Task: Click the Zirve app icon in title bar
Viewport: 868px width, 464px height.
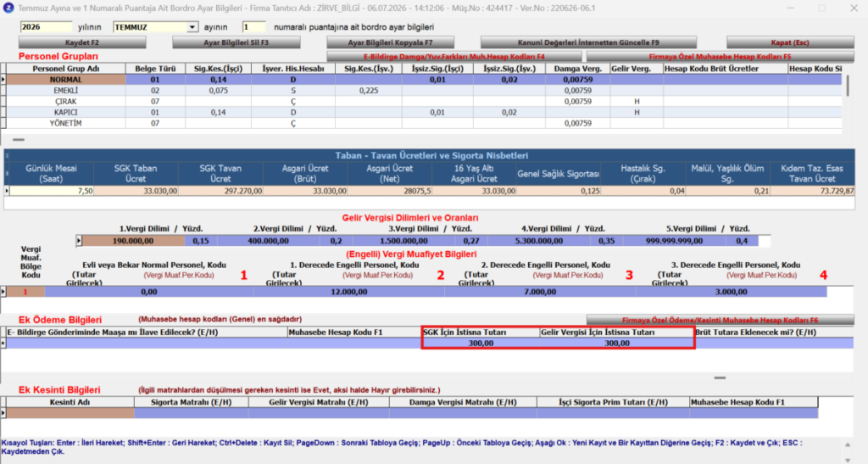Action: [8, 8]
